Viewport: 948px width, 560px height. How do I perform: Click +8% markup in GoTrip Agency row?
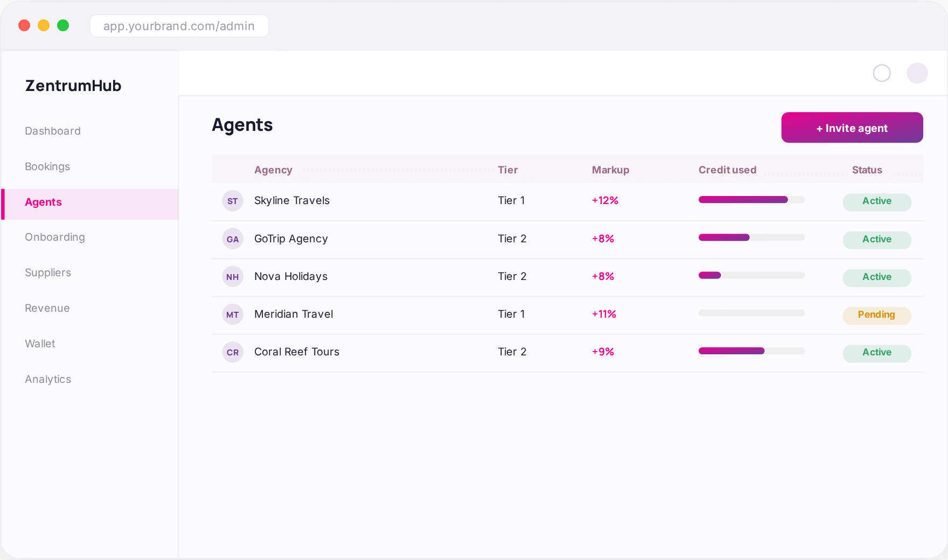coord(603,239)
